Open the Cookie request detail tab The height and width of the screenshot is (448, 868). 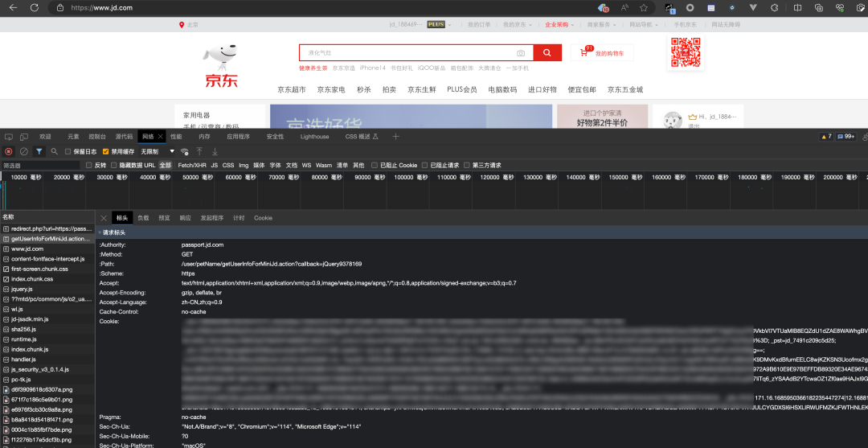tap(263, 218)
